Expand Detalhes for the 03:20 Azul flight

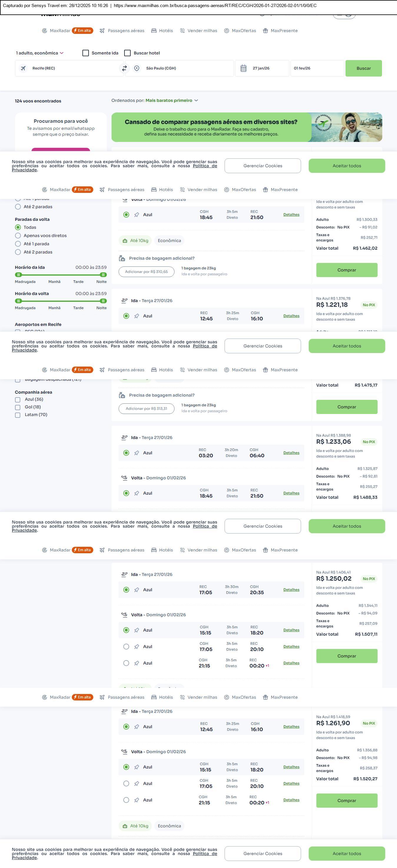(291, 453)
